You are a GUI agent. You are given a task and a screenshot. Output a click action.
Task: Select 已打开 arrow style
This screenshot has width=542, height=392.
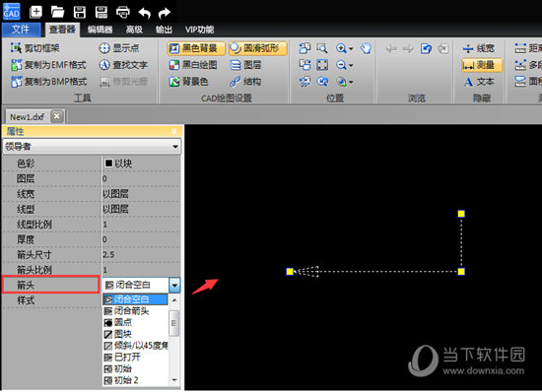coord(135,358)
